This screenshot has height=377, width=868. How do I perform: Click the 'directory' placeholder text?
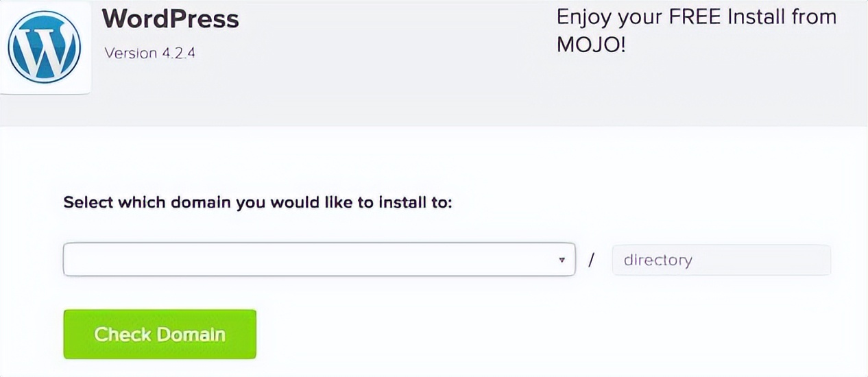(657, 260)
